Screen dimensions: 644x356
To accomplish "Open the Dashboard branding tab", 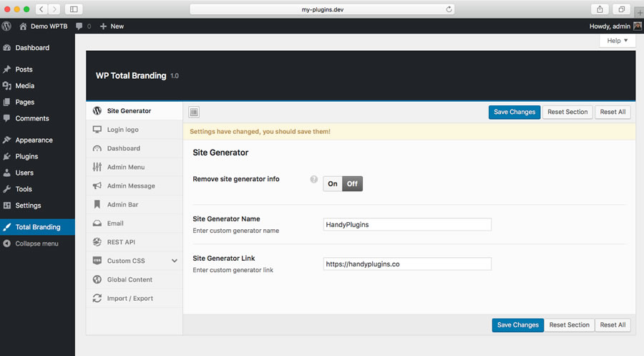I will tap(135, 148).
